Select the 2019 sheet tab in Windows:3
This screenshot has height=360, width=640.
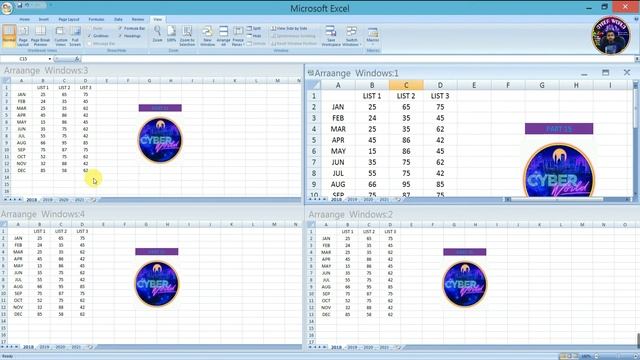tap(48, 200)
